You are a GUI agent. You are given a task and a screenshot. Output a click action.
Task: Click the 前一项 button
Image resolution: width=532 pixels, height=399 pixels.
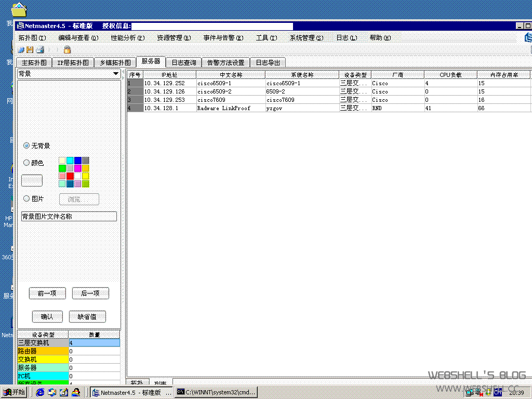tap(47, 293)
